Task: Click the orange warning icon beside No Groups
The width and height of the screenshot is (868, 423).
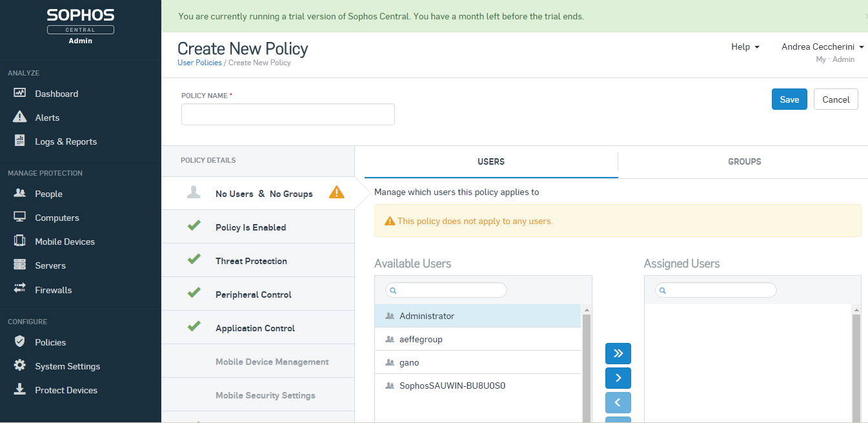Action: coord(336,192)
